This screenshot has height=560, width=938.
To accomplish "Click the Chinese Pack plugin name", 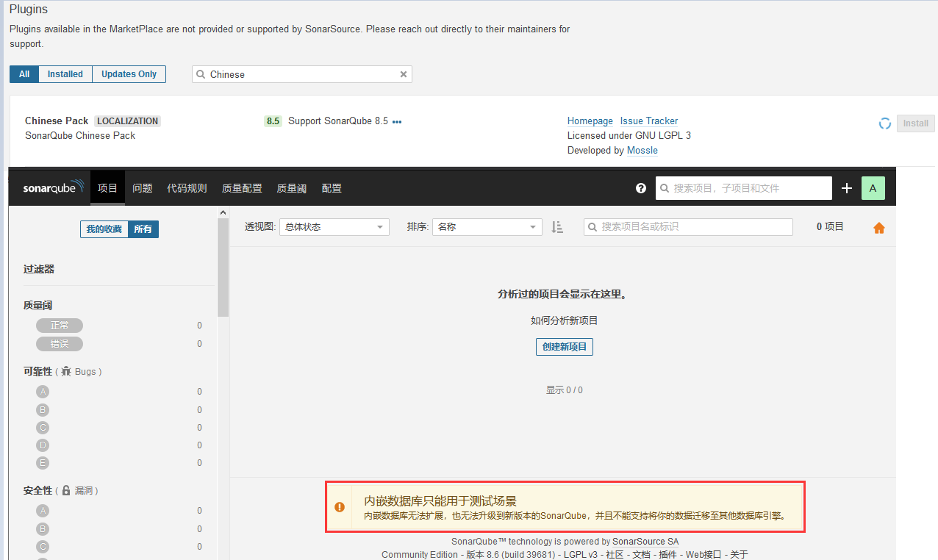I will point(57,121).
